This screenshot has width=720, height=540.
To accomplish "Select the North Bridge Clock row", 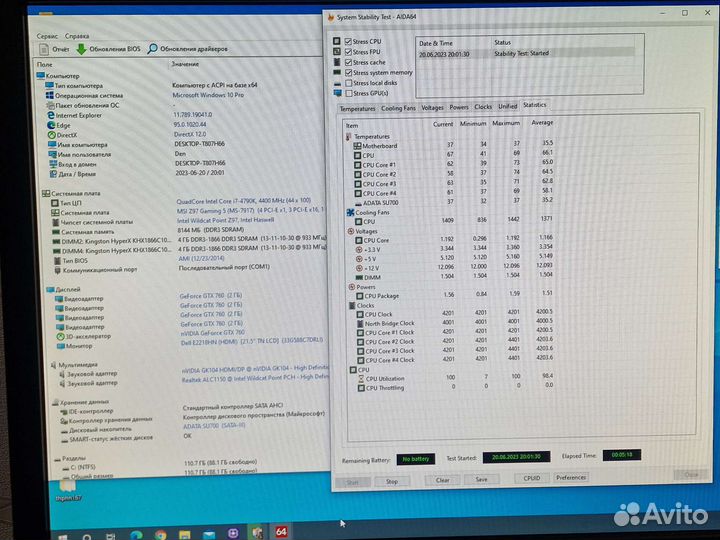I will tap(455, 322).
